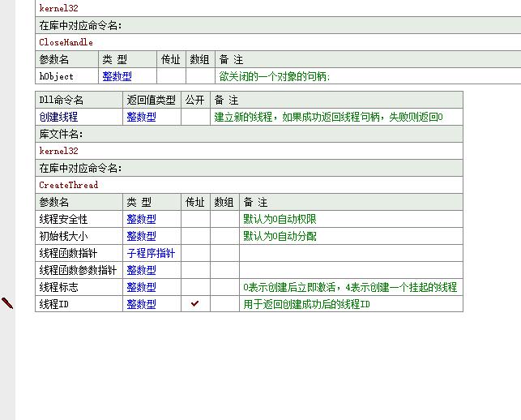The height and width of the screenshot is (420, 521).
Task: Click remark 默认为0自动分配
Action: [x=280, y=236]
